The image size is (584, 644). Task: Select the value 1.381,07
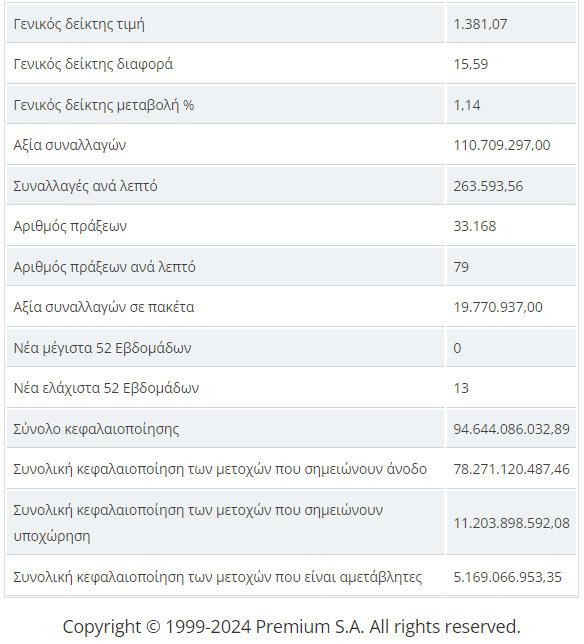tap(480, 24)
